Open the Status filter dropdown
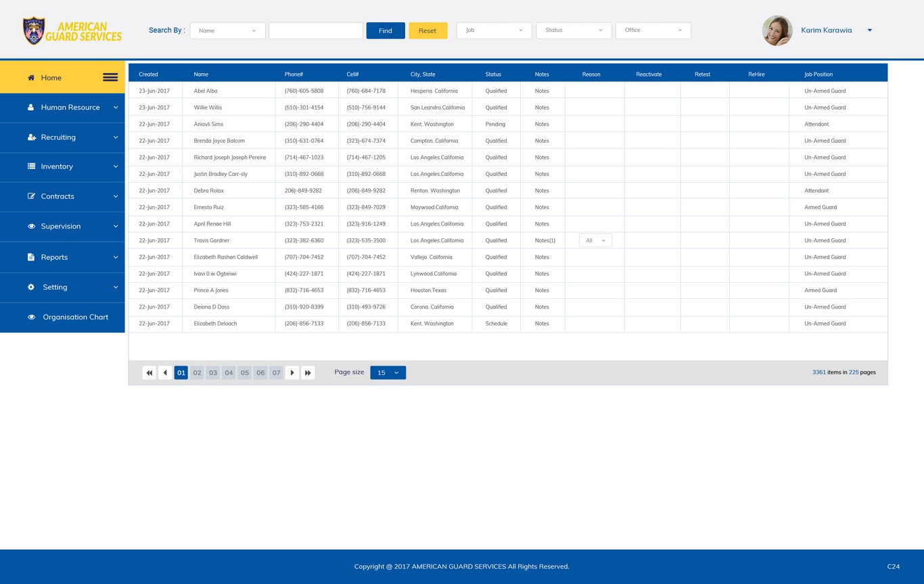 pos(574,30)
